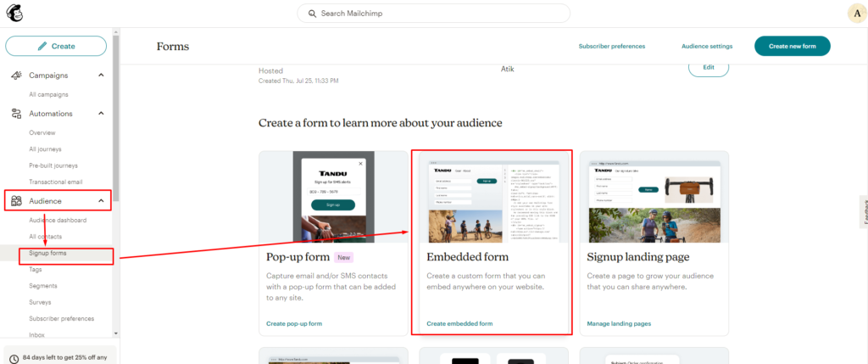Click the Campaigns megaphone icon
This screenshot has height=364, width=868.
coord(17,76)
